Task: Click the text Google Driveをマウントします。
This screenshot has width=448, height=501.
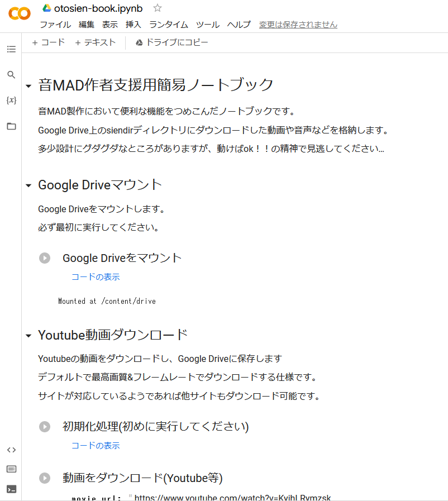Action: 101,209
